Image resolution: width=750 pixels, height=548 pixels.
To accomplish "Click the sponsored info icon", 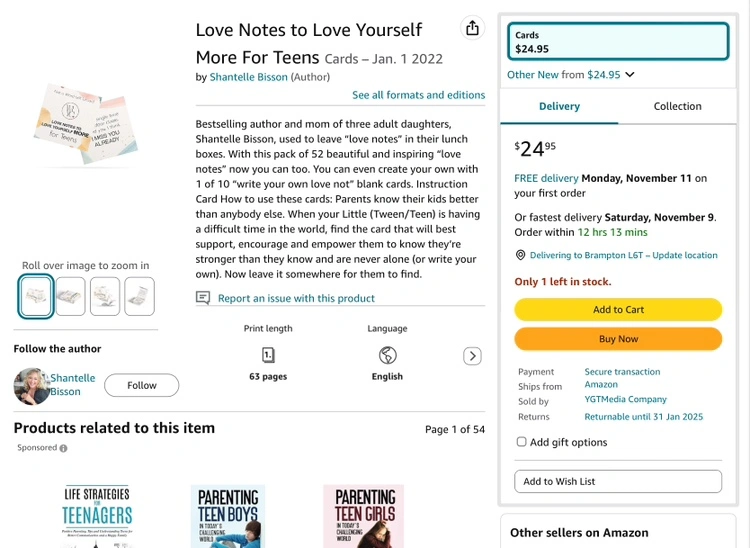I will [x=64, y=448].
